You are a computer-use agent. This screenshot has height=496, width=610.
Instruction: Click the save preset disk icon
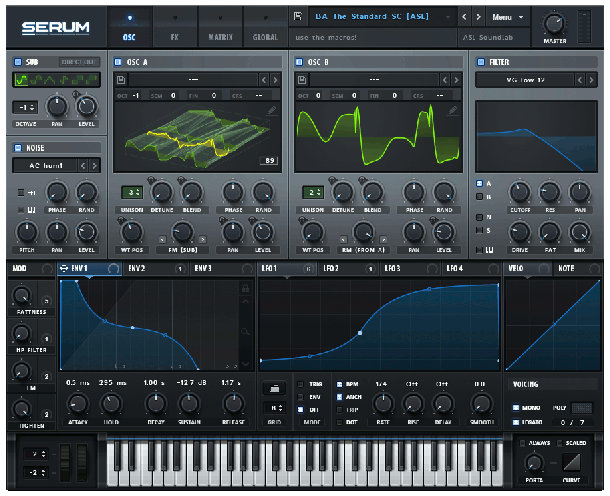[x=298, y=16]
